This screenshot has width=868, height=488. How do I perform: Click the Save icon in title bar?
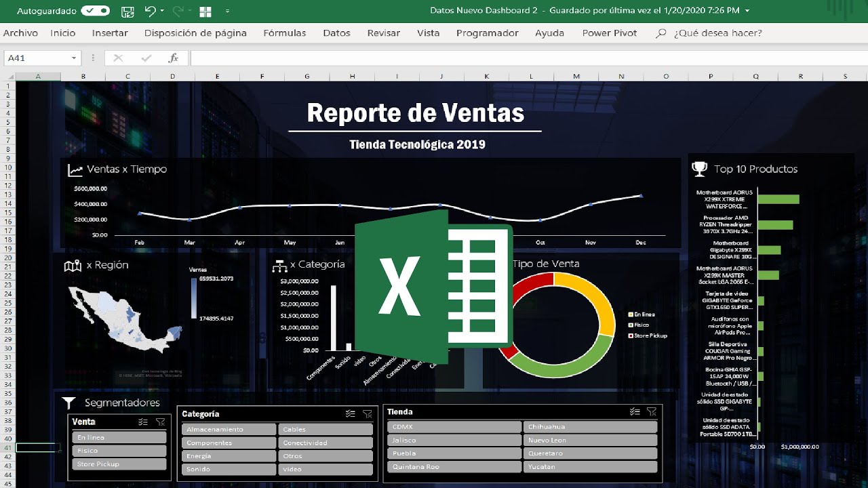[127, 11]
